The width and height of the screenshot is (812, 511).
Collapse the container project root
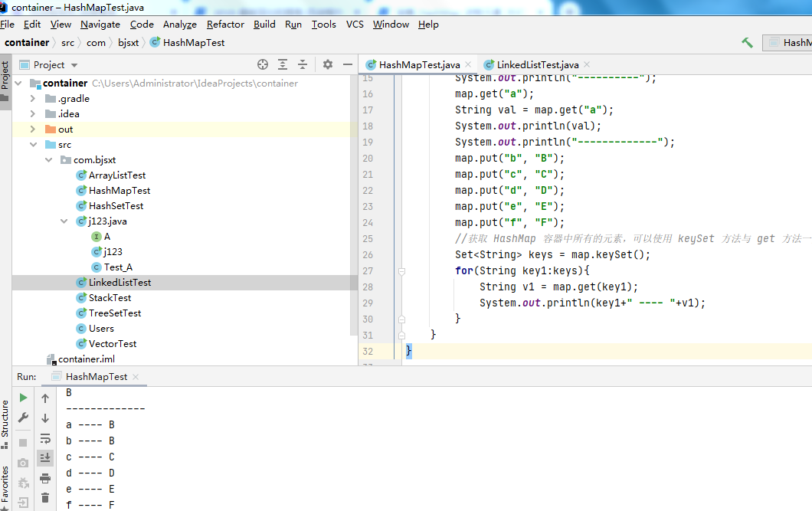point(18,83)
